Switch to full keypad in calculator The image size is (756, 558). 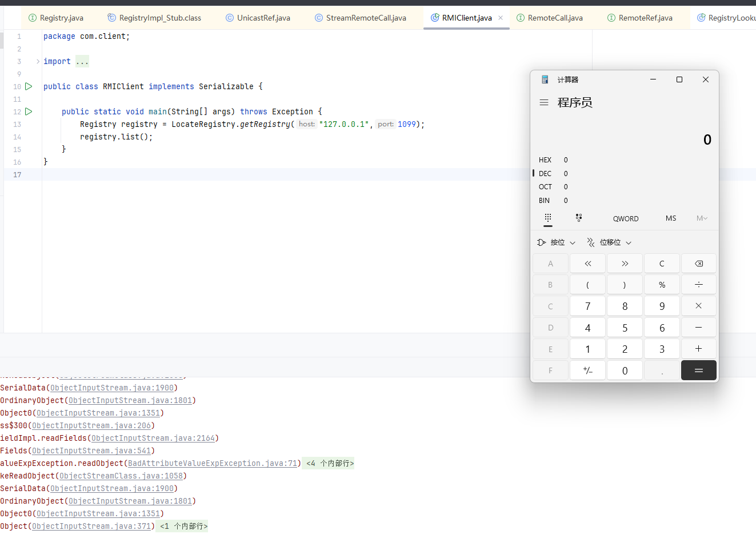(548, 218)
